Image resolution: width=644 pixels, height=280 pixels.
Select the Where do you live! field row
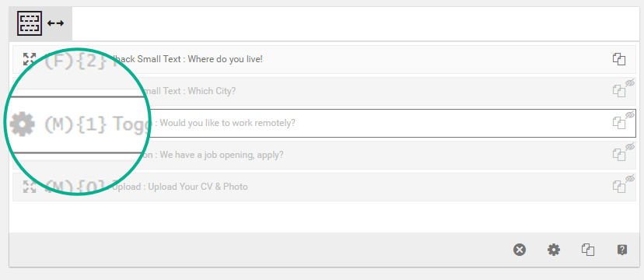coord(324,60)
